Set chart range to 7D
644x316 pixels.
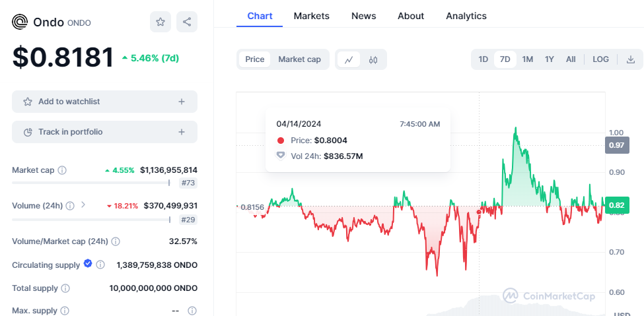(505, 59)
